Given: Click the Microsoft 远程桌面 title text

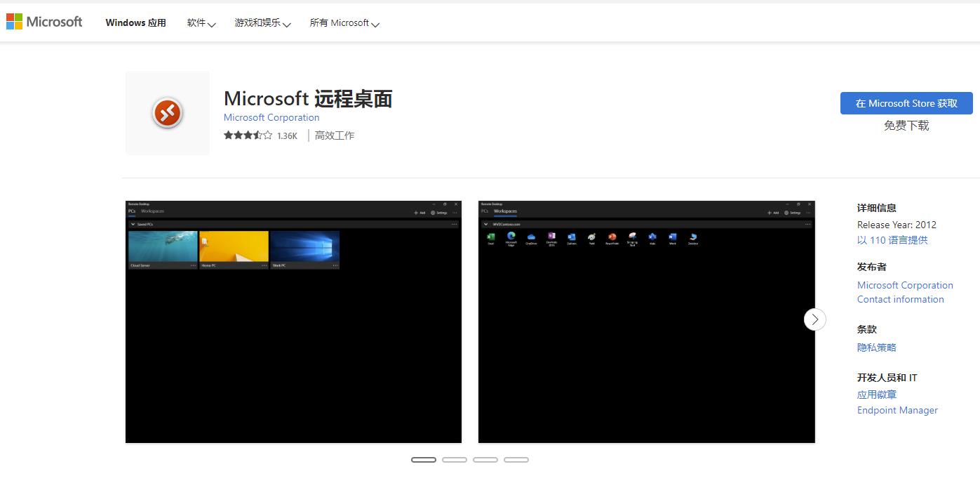Looking at the screenshot, I should coord(308,98).
